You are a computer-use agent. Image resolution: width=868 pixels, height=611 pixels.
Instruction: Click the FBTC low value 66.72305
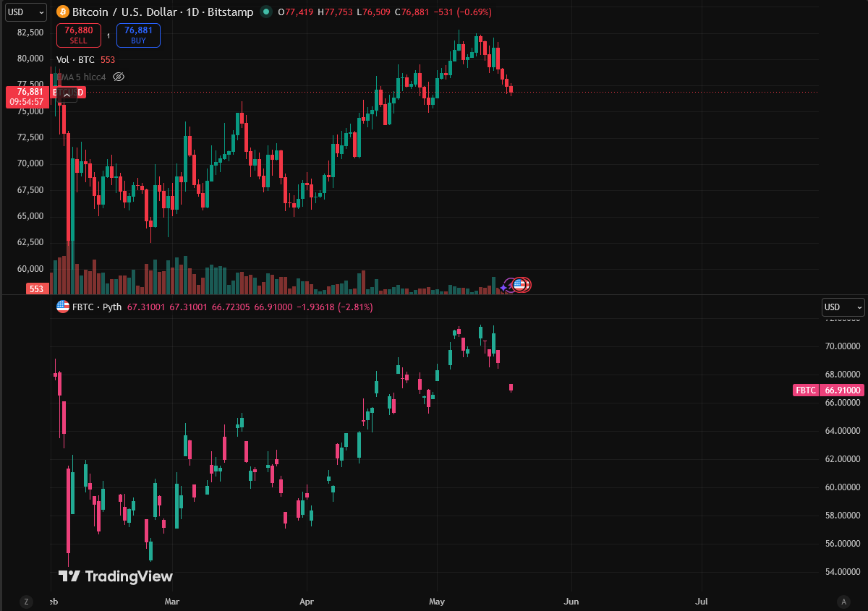(231, 307)
